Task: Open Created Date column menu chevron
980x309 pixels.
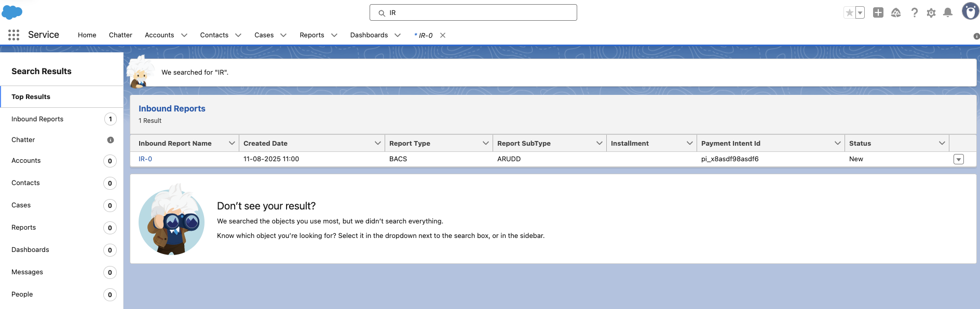Action: point(378,143)
